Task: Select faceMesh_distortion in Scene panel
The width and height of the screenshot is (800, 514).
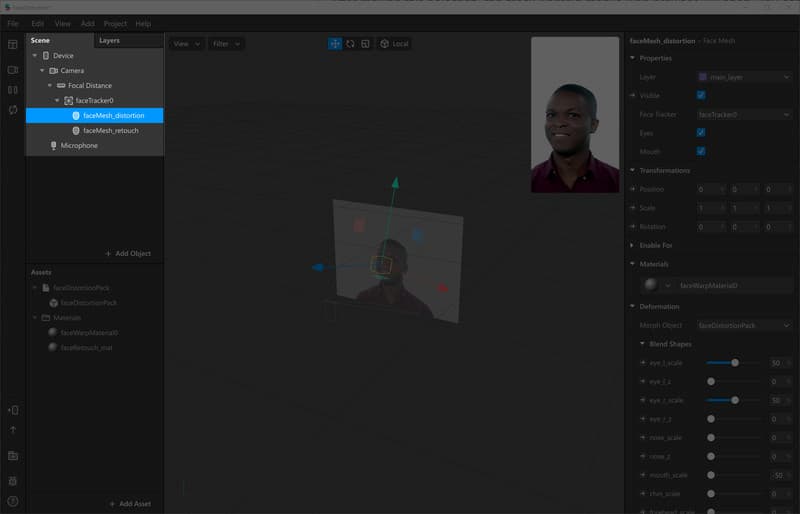Action: tap(94, 115)
